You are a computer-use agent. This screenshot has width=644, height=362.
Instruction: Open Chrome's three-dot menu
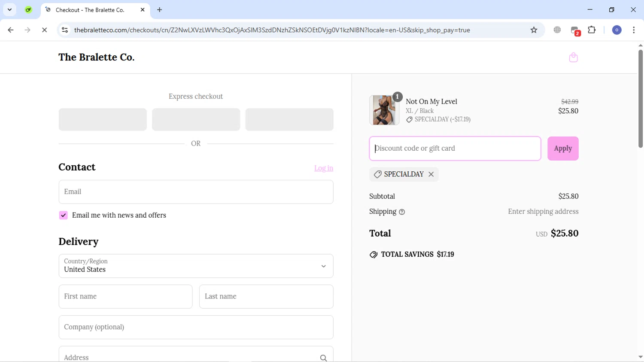click(634, 30)
